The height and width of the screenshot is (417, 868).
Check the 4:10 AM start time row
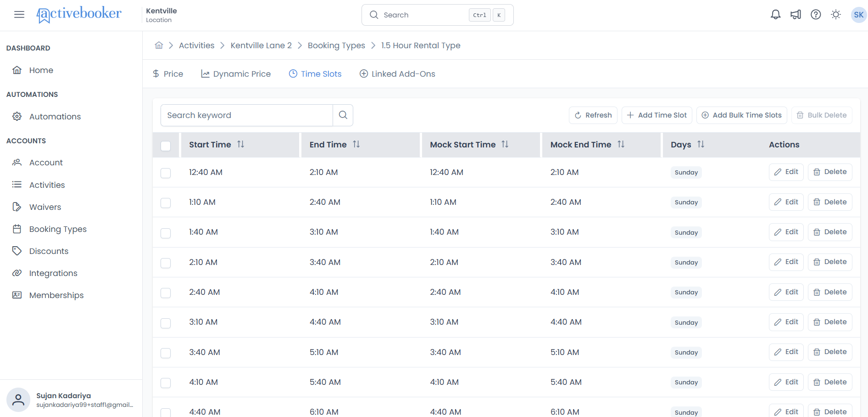[x=166, y=383]
